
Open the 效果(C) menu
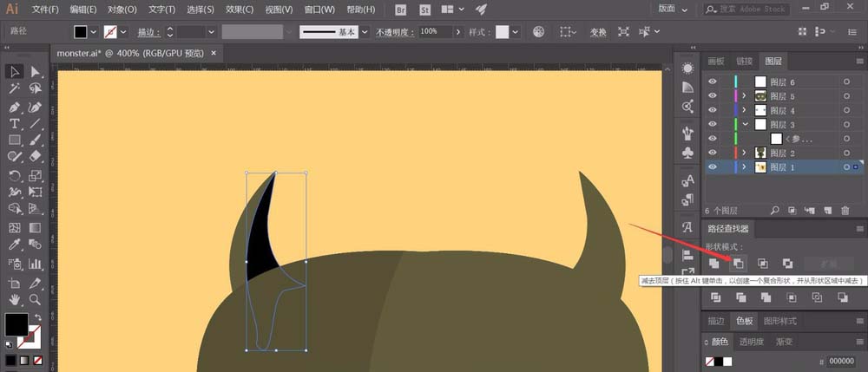(240, 10)
